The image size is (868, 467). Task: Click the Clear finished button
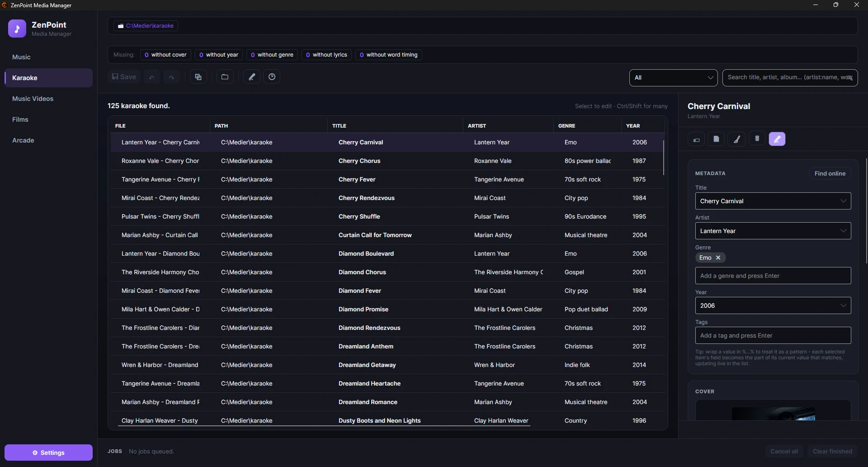click(832, 451)
